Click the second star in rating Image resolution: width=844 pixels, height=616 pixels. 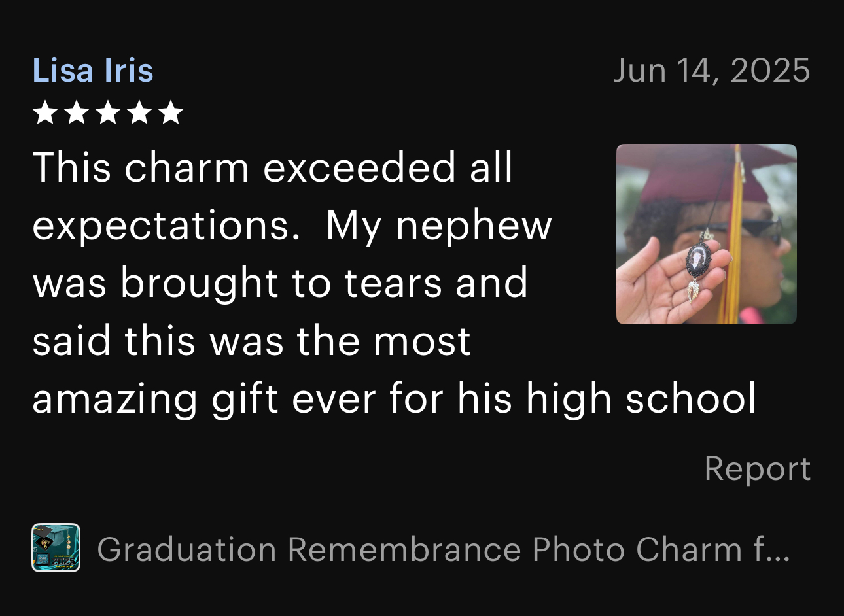[77, 112]
